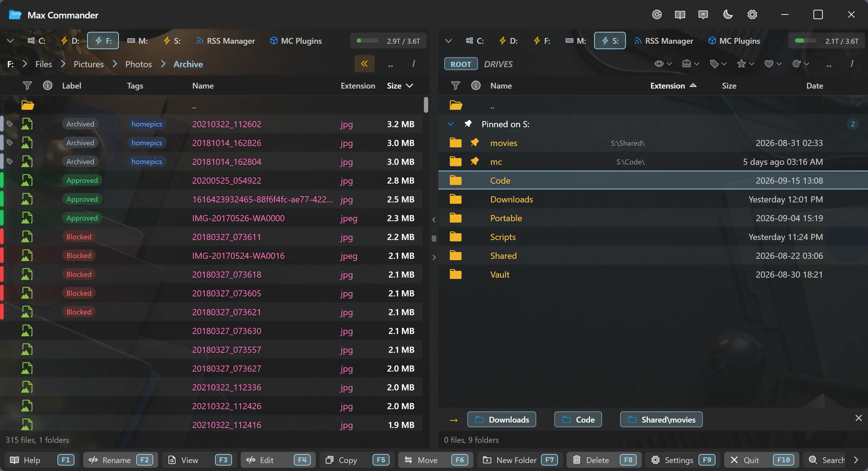The height and width of the screenshot is (471, 868).
Task: Open the tags filter dropdown
Action: [718, 64]
